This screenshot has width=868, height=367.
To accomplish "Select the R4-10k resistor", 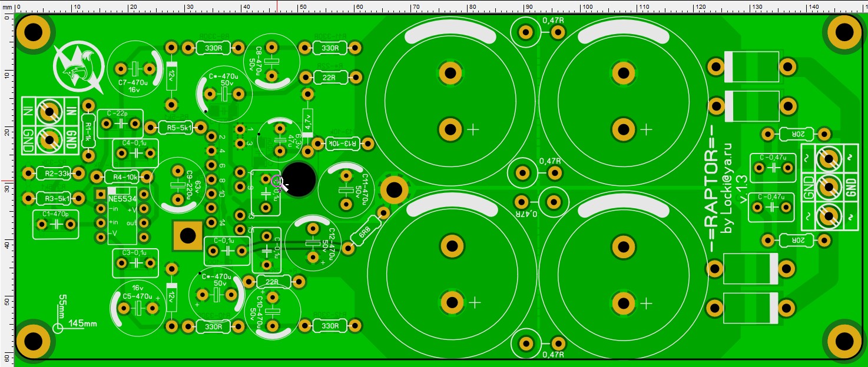I will 121,176.
